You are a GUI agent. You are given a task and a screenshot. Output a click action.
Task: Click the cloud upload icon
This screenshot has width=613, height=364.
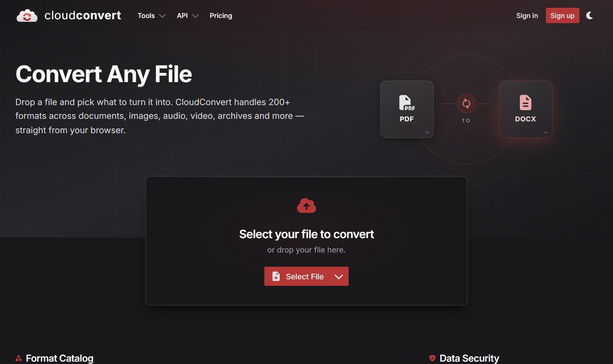(x=306, y=206)
